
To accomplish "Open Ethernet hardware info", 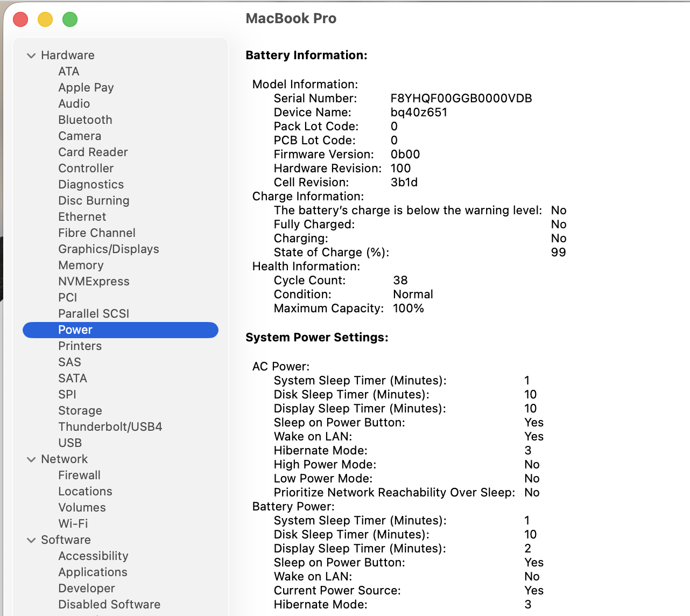I will pyautogui.click(x=82, y=217).
